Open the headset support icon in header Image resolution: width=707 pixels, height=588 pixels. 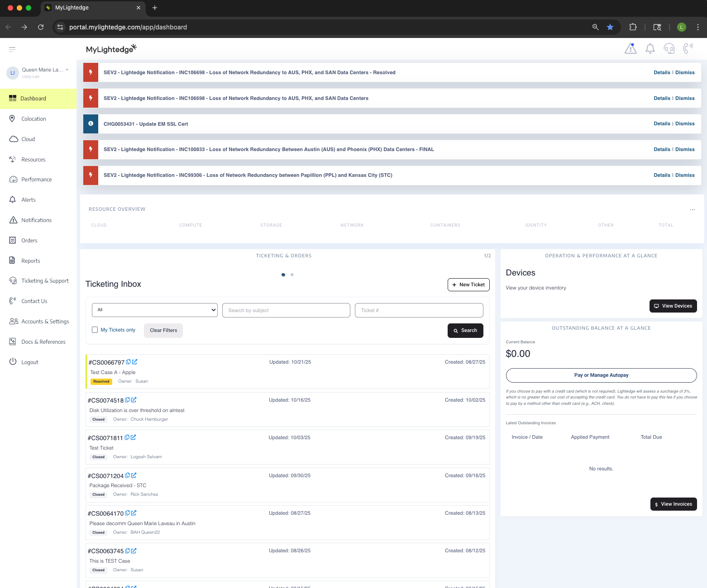pos(669,48)
